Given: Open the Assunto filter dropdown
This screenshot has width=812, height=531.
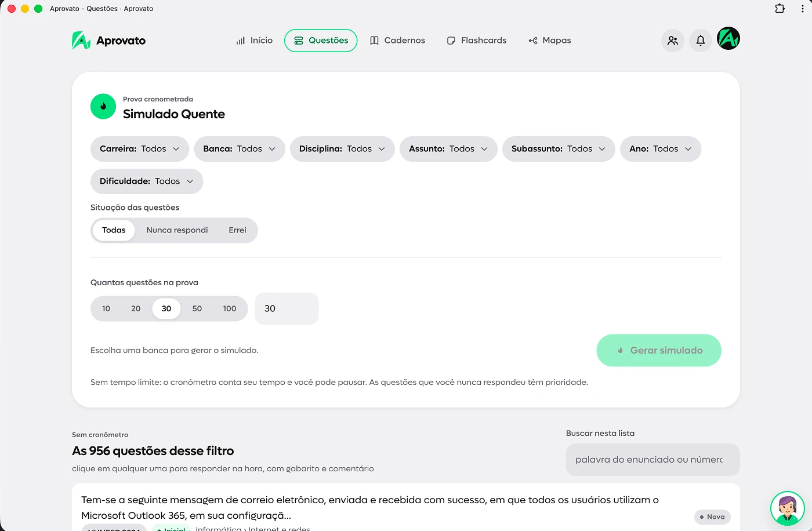Looking at the screenshot, I should [448, 149].
